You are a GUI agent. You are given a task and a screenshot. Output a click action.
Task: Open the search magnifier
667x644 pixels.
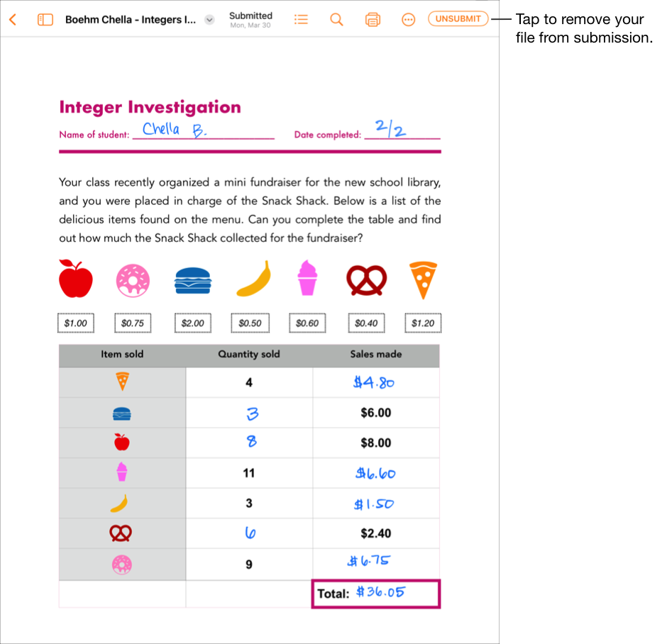coord(336,19)
